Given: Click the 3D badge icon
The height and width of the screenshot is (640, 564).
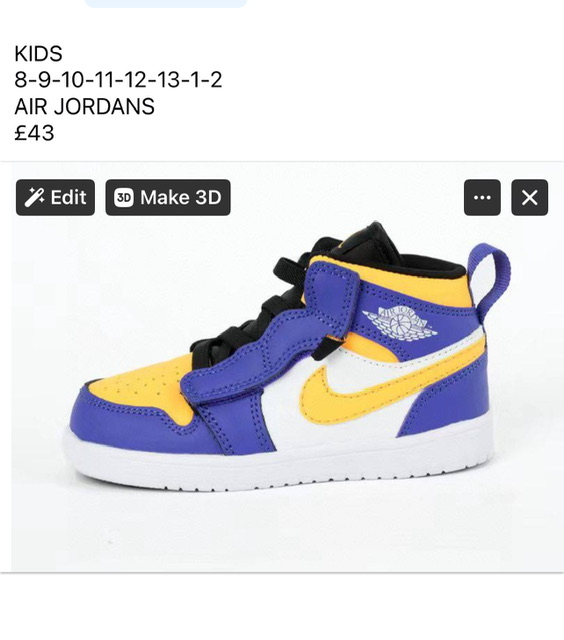Looking at the screenshot, I should tap(124, 198).
